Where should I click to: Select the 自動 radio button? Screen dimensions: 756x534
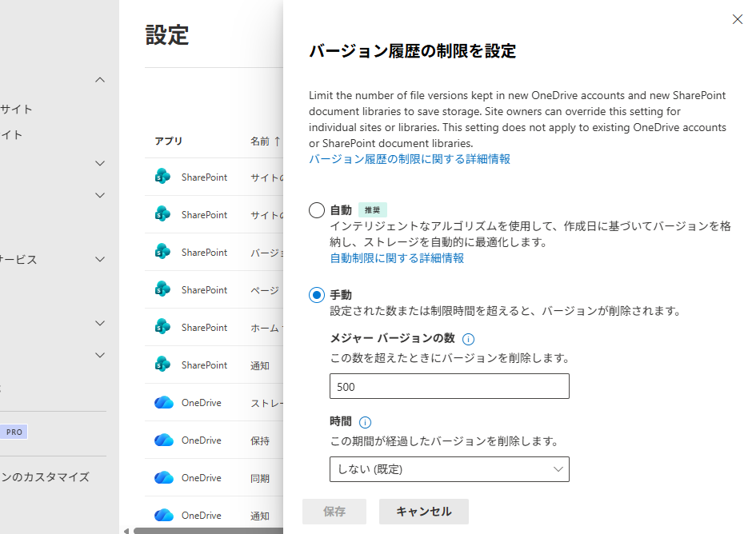click(x=317, y=210)
